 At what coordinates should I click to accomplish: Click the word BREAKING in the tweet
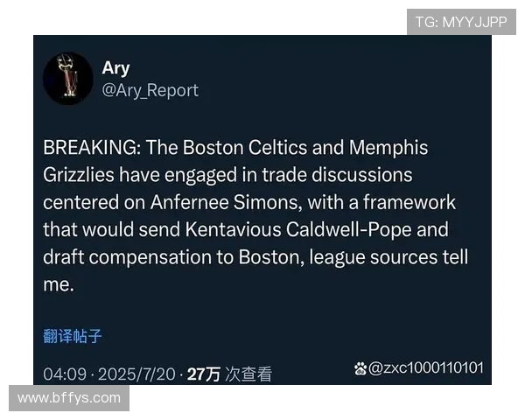[x=89, y=147]
